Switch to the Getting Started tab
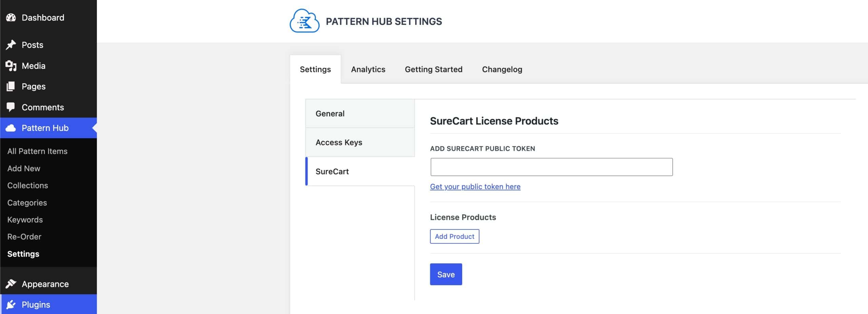 point(433,69)
